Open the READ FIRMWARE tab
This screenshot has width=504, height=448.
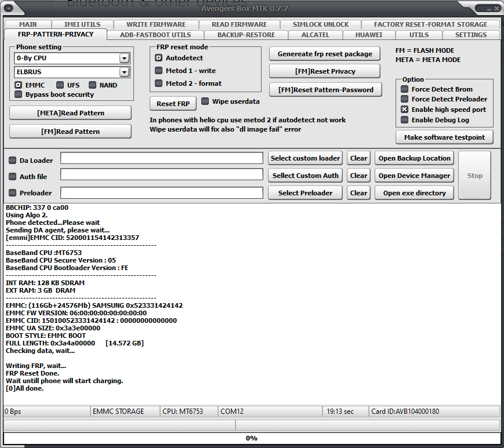pos(239,24)
